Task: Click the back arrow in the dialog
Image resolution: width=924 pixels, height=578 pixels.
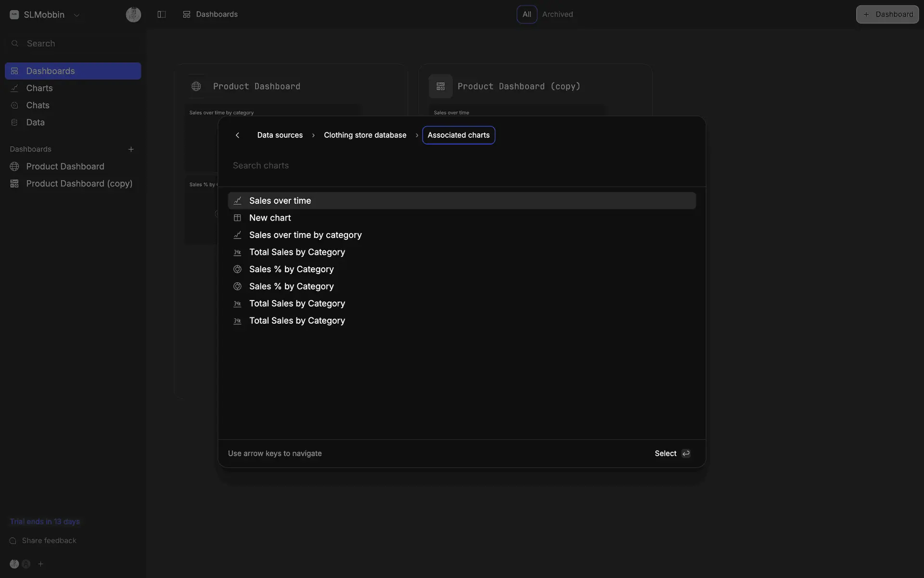Action: (x=237, y=135)
